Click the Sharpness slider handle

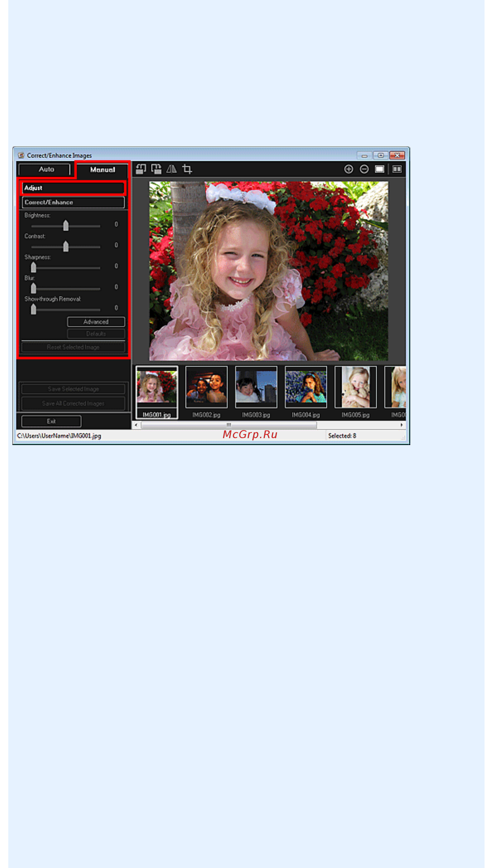click(33, 267)
